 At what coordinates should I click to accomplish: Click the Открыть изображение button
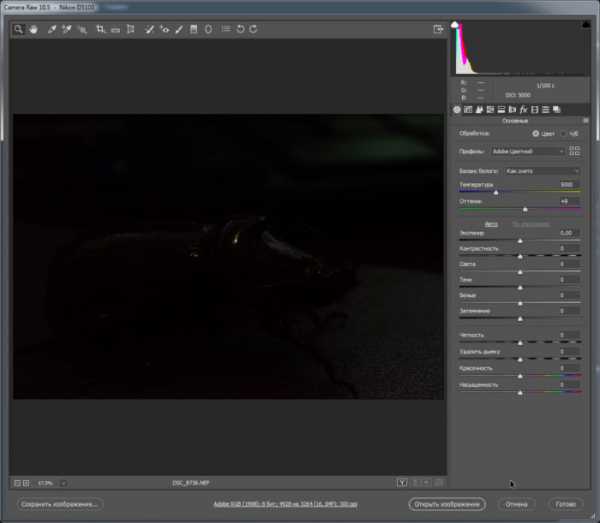click(x=447, y=505)
